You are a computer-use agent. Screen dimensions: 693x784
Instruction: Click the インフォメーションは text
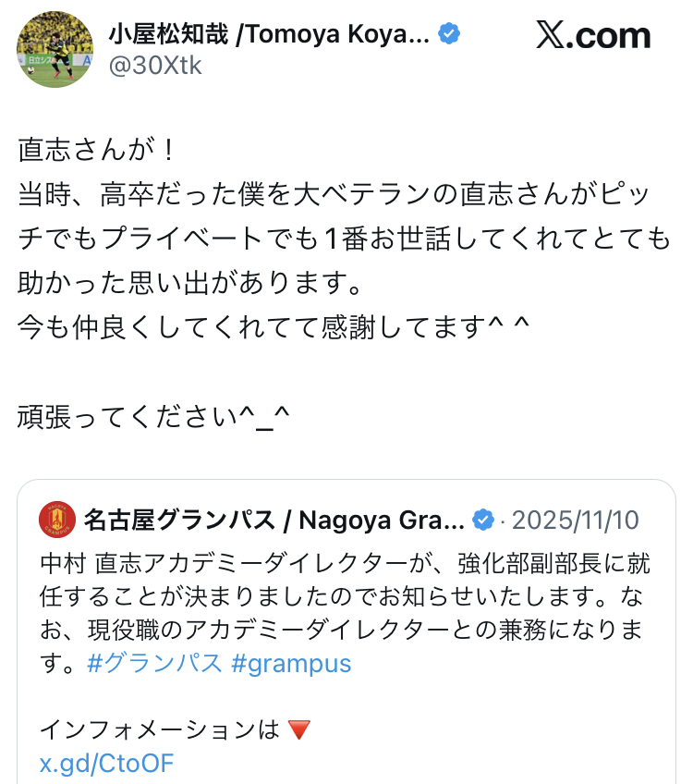coord(159,730)
